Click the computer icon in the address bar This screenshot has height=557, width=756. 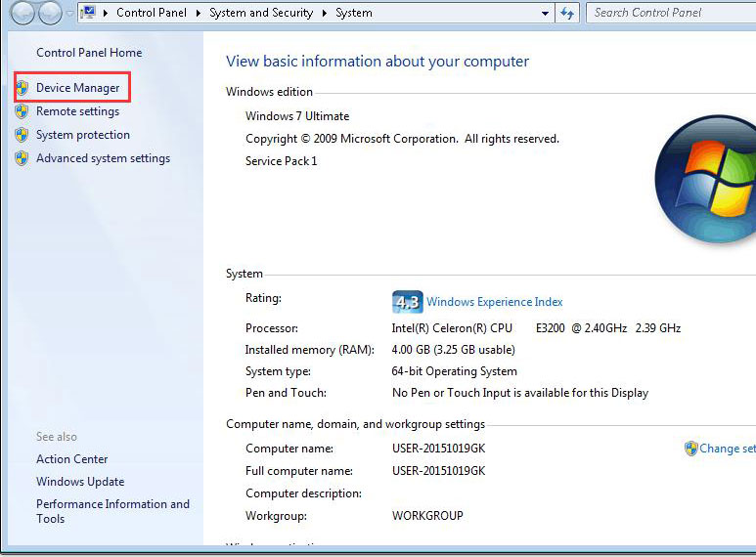tap(88, 12)
